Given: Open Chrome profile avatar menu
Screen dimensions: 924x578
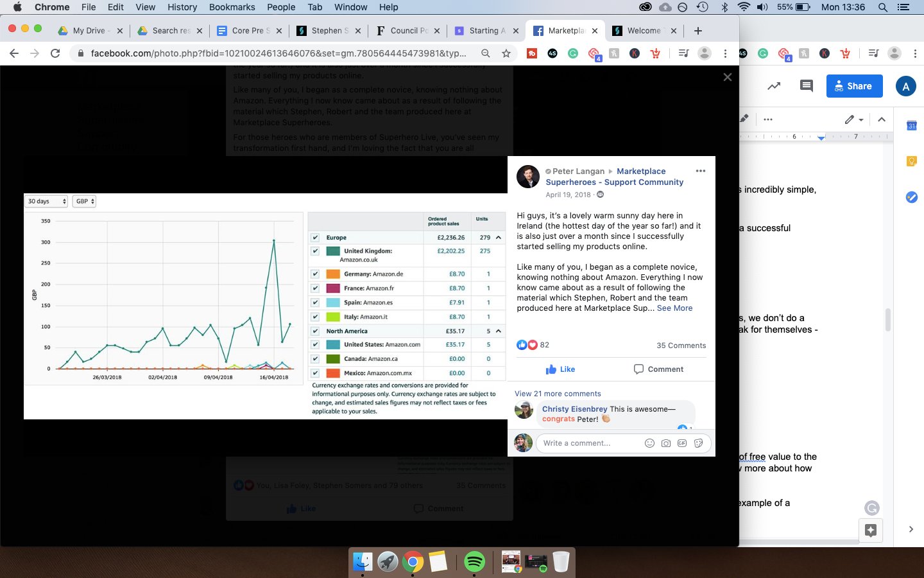Looking at the screenshot, I should click(x=705, y=53).
